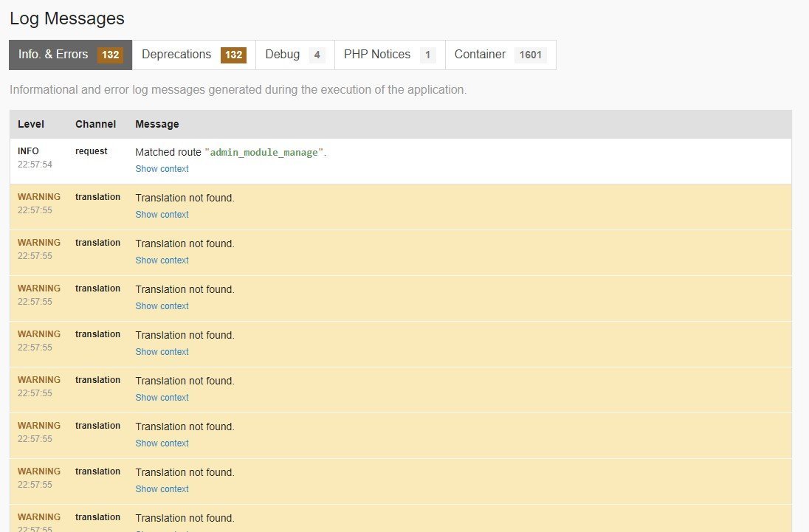Click the INFO level label
The height and width of the screenshot is (532, 809).
(x=28, y=151)
